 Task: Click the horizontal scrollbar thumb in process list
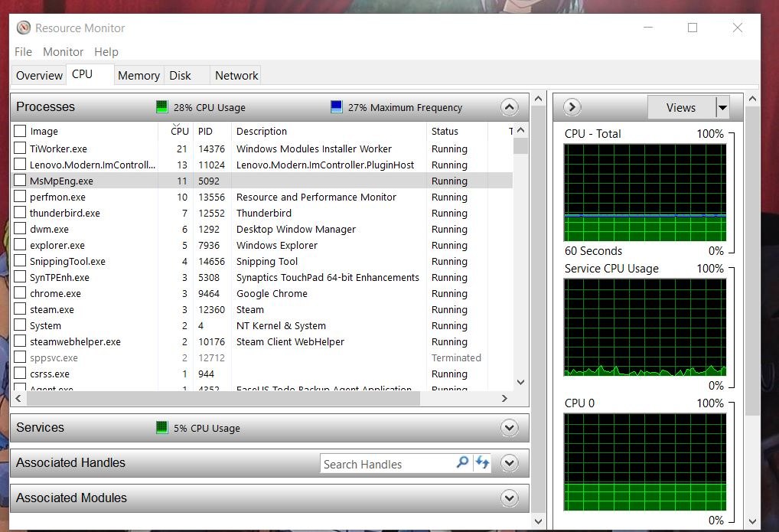coord(223,398)
